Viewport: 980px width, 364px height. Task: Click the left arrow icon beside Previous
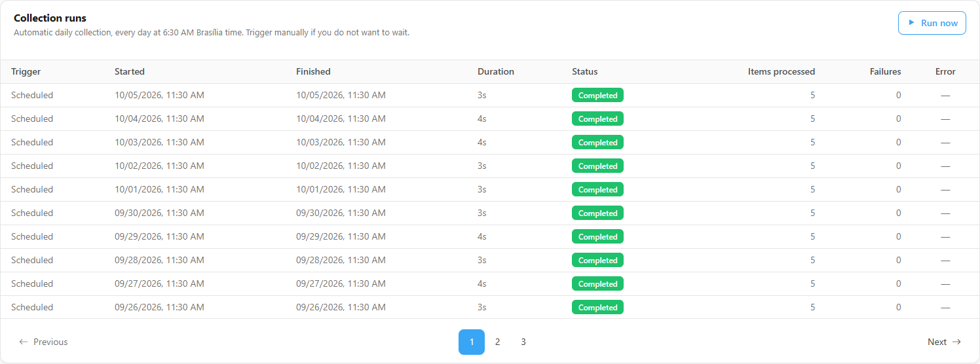[x=24, y=342]
